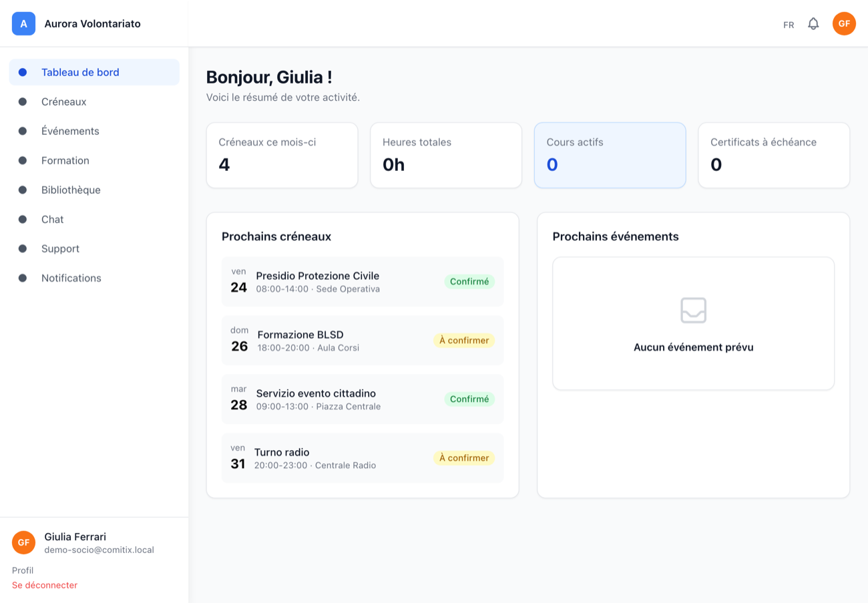Open Tableau de bord in sidebar

pos(94,72)
